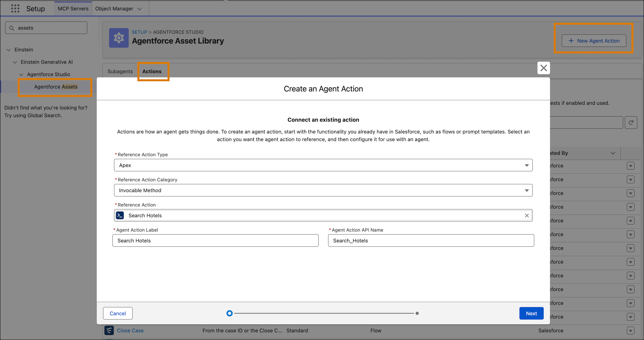Image resolution: width=644 pixels, height=340 pixels.
Task: Click Einstein Generative AI label
Action: point(47,62)
